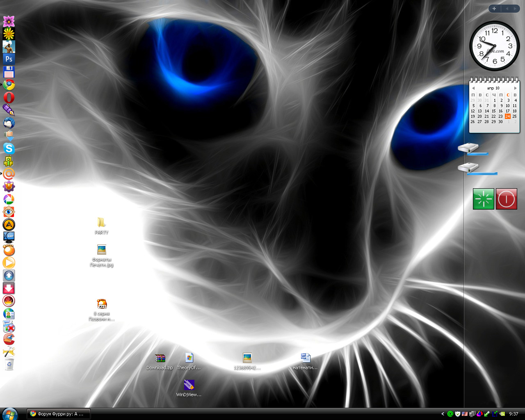The height and width of the screenshot is (420, 525).
Task: Click the Windows Start button
Action: pyautogui.click(x=10, y=414)
